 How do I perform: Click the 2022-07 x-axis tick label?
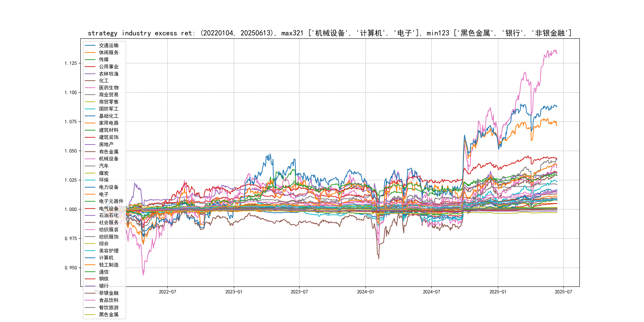[168, 292]
